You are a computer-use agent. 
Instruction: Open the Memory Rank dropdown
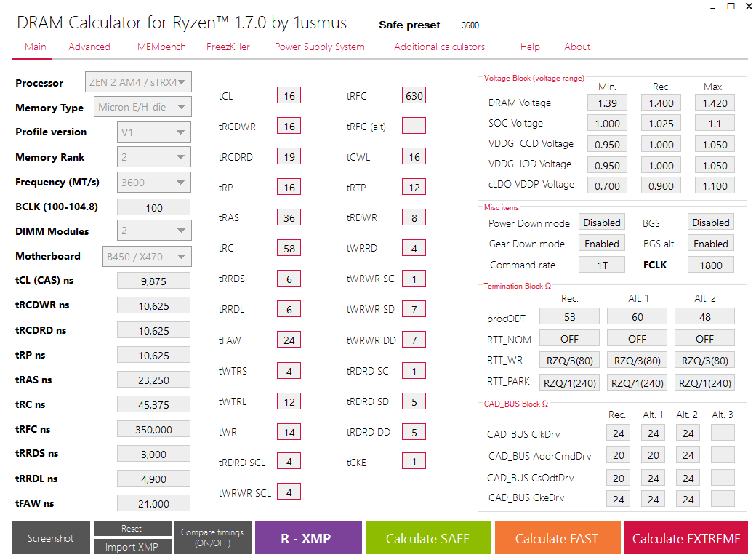154,157
